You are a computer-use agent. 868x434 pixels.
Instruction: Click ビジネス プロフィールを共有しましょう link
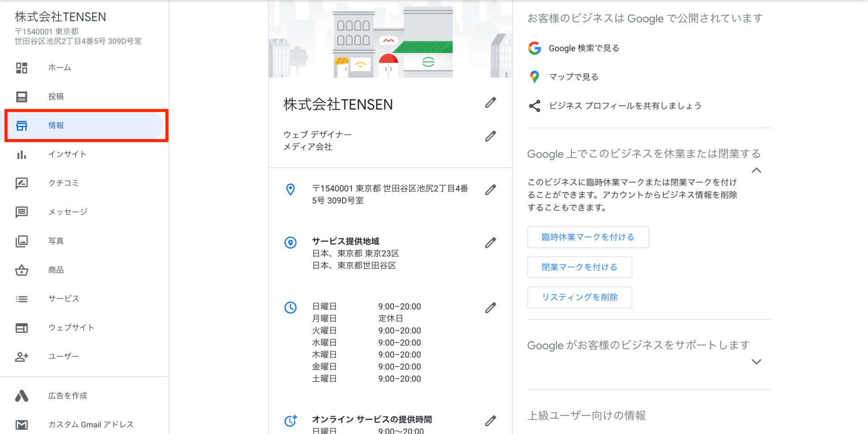click(625, 106)
